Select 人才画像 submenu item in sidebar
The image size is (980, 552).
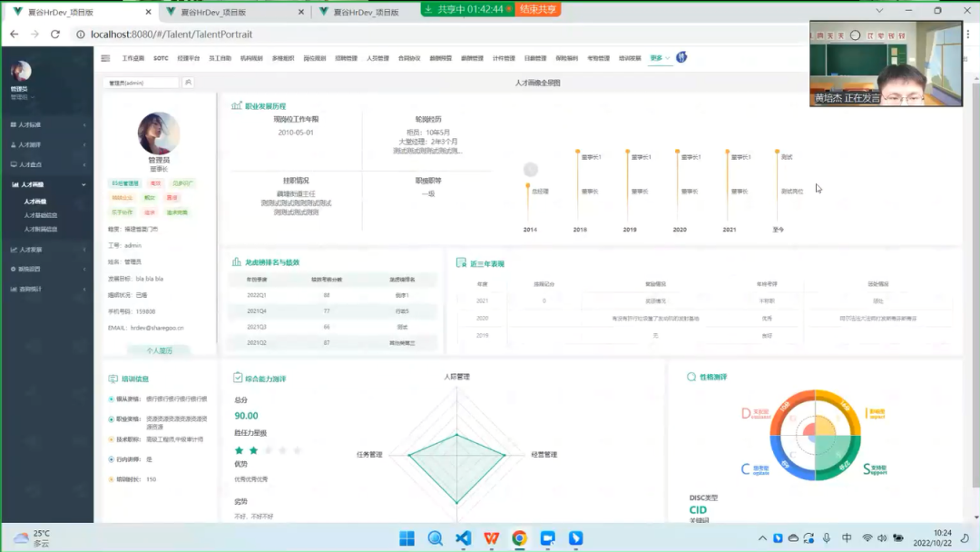pos(35,202)
